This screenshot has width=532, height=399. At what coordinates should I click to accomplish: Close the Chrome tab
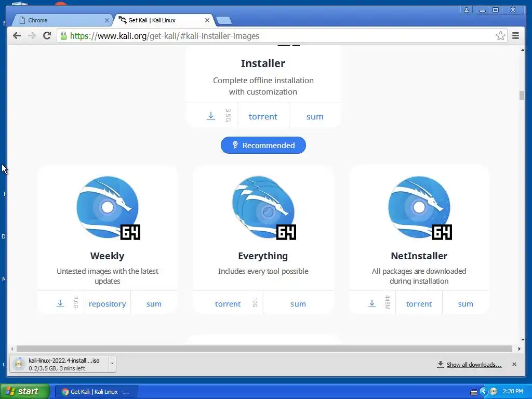(x=107, y=20)
